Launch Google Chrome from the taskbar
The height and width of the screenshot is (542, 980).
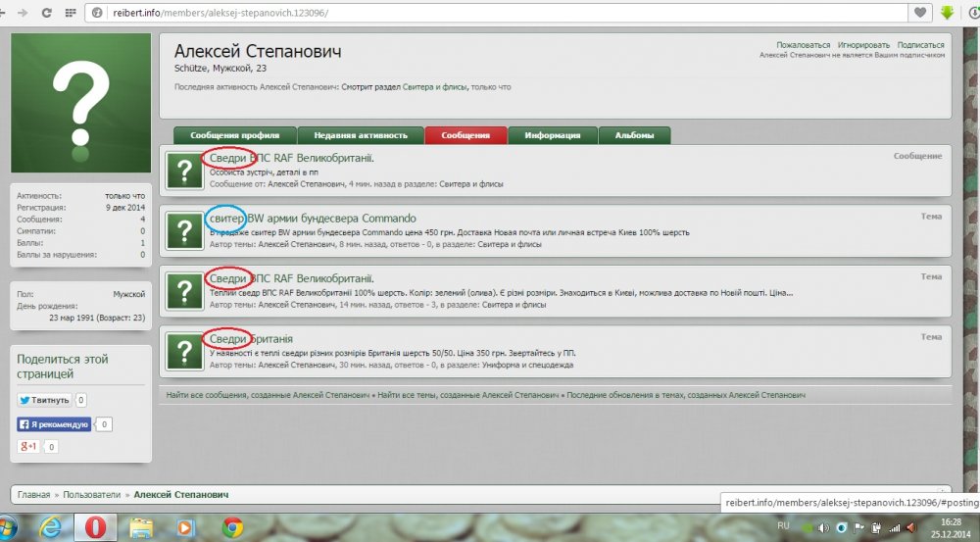[232, 527]
